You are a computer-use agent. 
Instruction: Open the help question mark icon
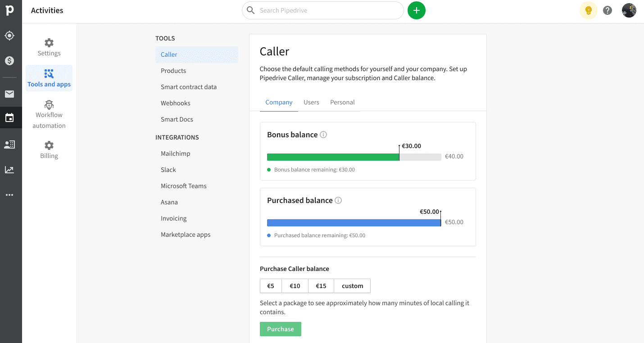[608, 10]
